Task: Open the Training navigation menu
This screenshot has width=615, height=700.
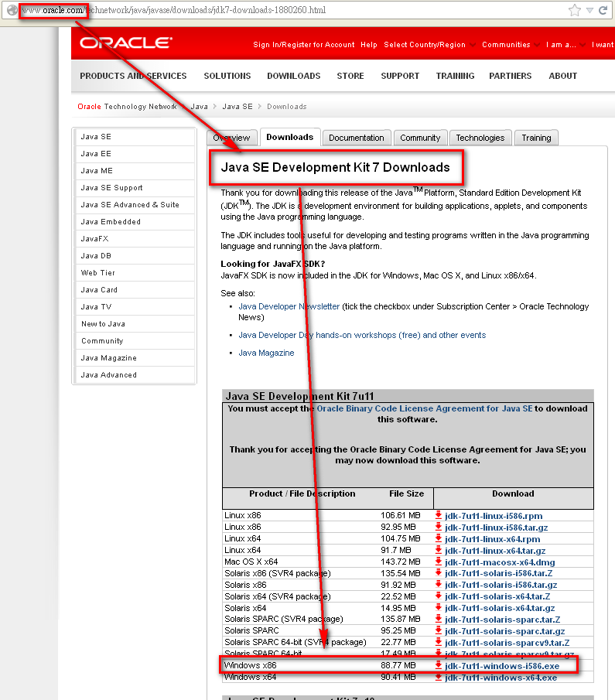Action: (x=455, y=76)
